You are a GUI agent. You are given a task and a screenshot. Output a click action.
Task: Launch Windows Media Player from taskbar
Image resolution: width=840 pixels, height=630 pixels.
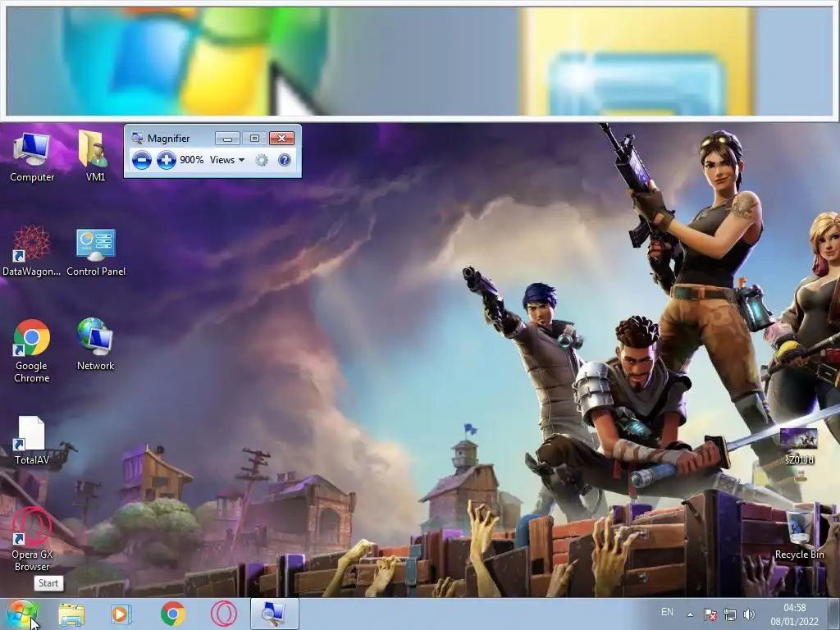pyautogui.click(x=121, y=614)
